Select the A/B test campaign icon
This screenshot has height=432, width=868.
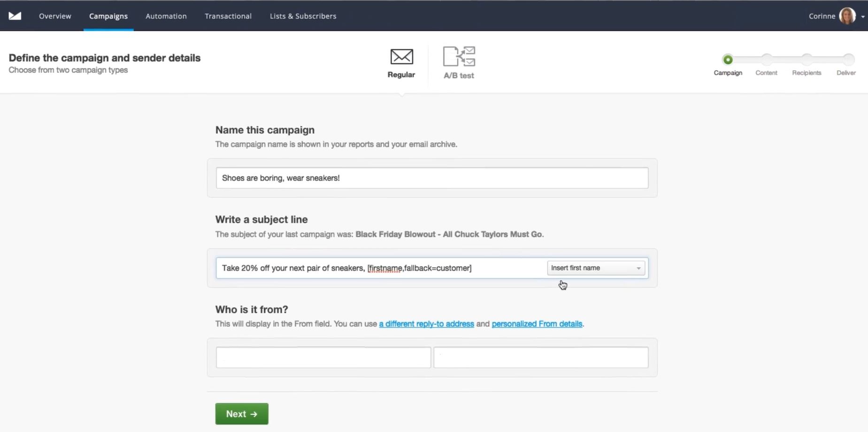click(x=459, y=56)
